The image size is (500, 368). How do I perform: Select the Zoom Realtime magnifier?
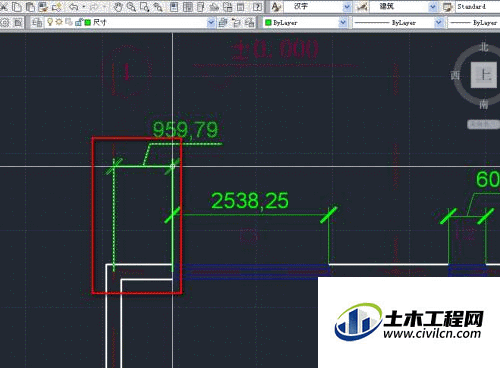(x=131, y=6)
